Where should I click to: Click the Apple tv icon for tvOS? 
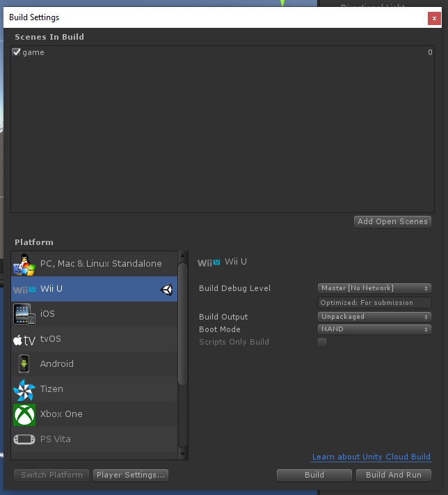coord(24,340)
